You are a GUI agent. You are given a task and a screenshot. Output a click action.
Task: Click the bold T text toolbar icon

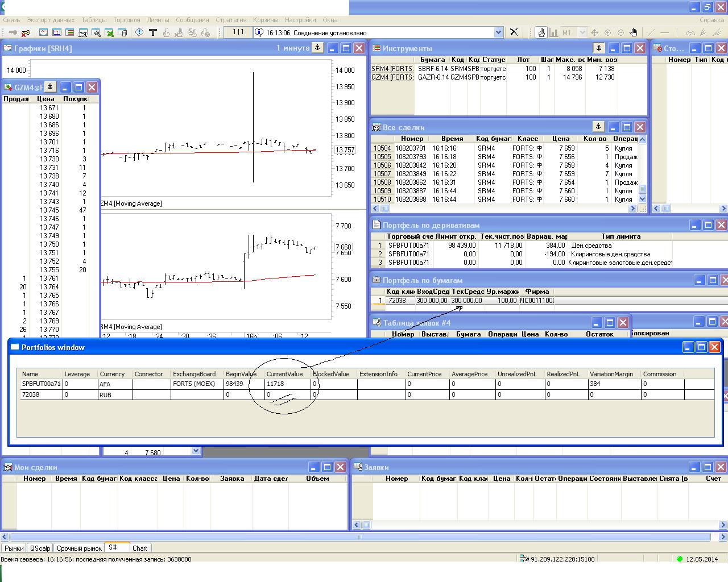[152, 32]
